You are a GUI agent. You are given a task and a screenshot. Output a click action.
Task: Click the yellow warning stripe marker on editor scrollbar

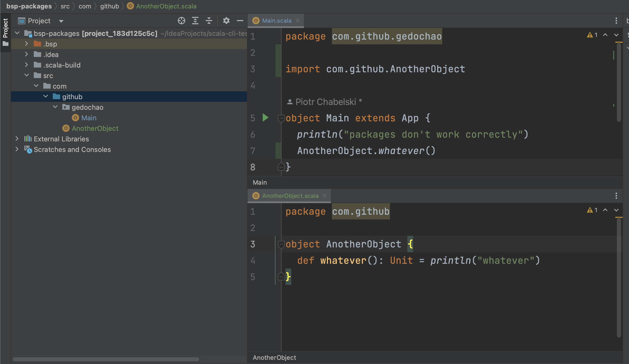pos(618,42)
